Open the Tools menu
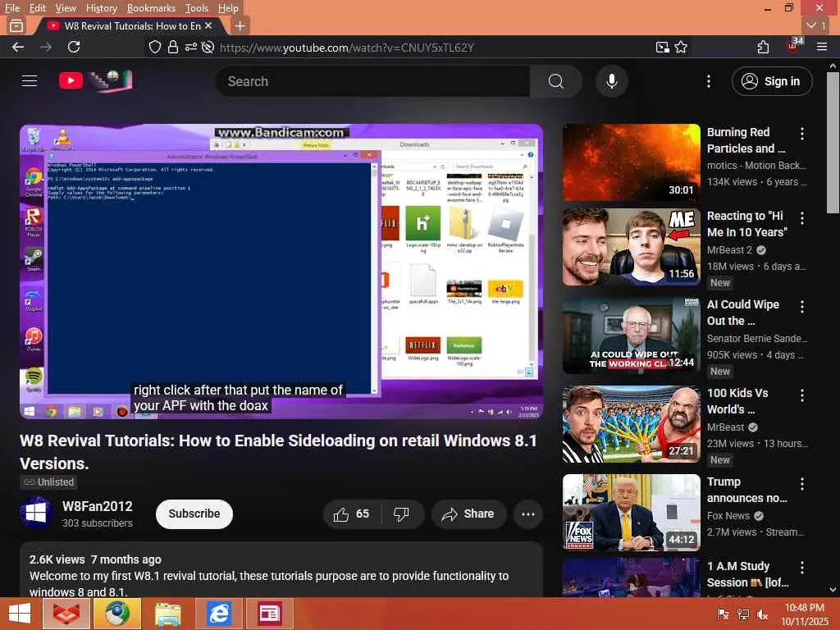840x630 pixels. tap(197, 8)
